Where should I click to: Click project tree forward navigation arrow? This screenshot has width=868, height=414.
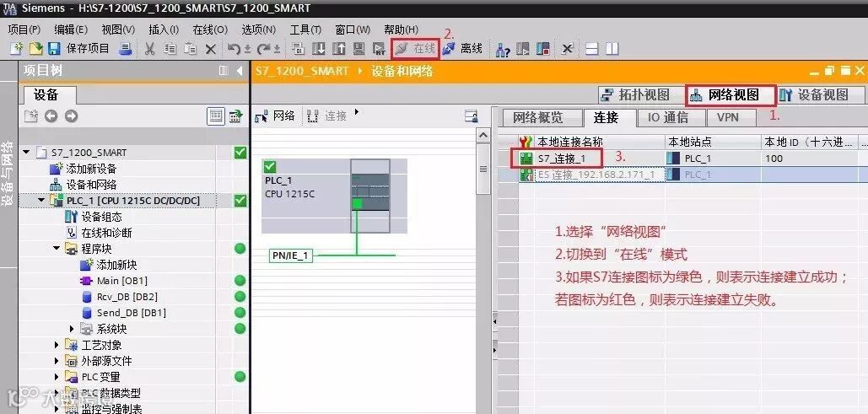coord(71,116)
